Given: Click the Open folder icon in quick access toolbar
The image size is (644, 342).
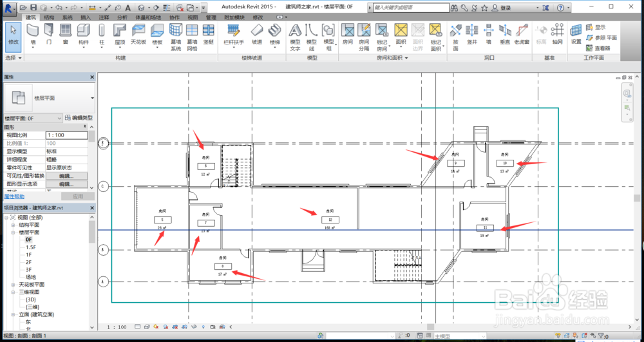Looking at the screenshot, I should coord(23,7).
